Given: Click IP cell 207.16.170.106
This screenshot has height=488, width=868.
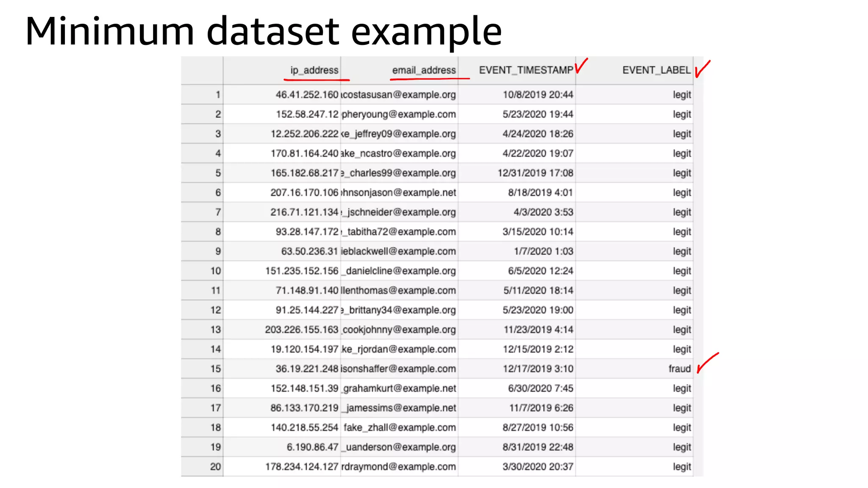Looking at the screenshot, I should click(282, 192).
